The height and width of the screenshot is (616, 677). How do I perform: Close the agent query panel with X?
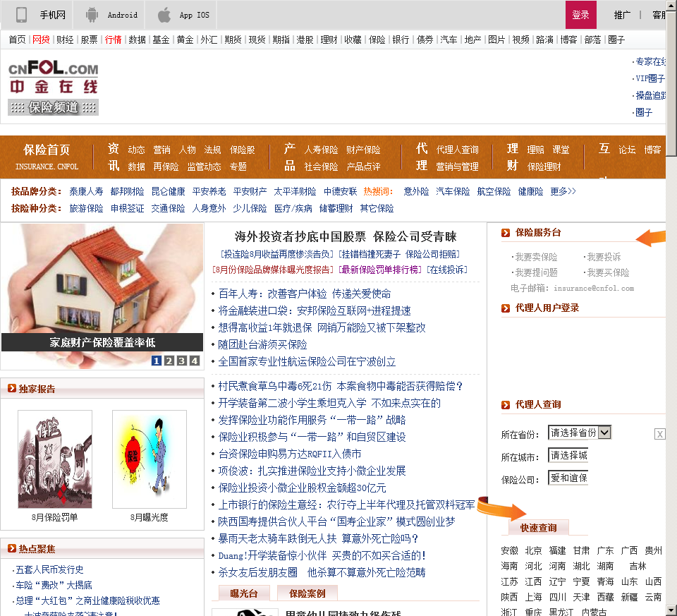(x=660, y=434)
